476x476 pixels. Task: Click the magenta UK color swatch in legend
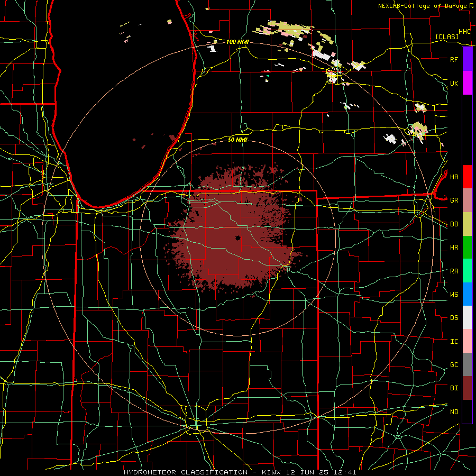[x=467, y=83]
